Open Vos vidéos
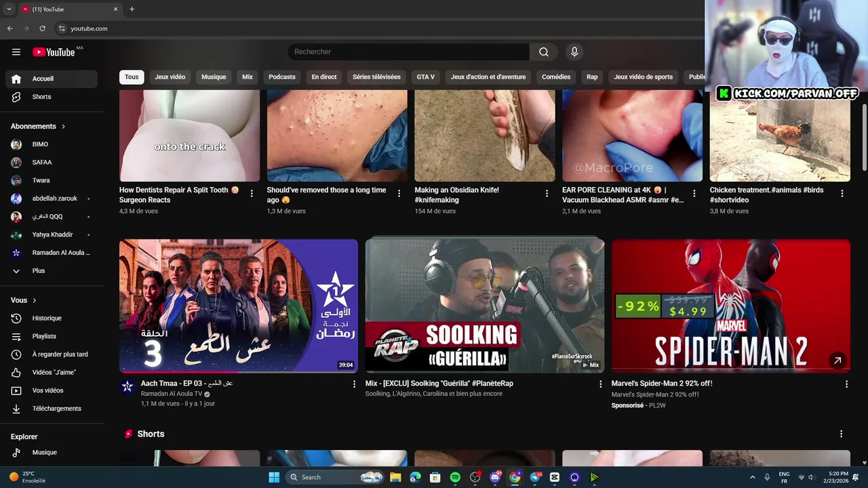The width and height of the screenshot is (868, 488). pos(52,390)
